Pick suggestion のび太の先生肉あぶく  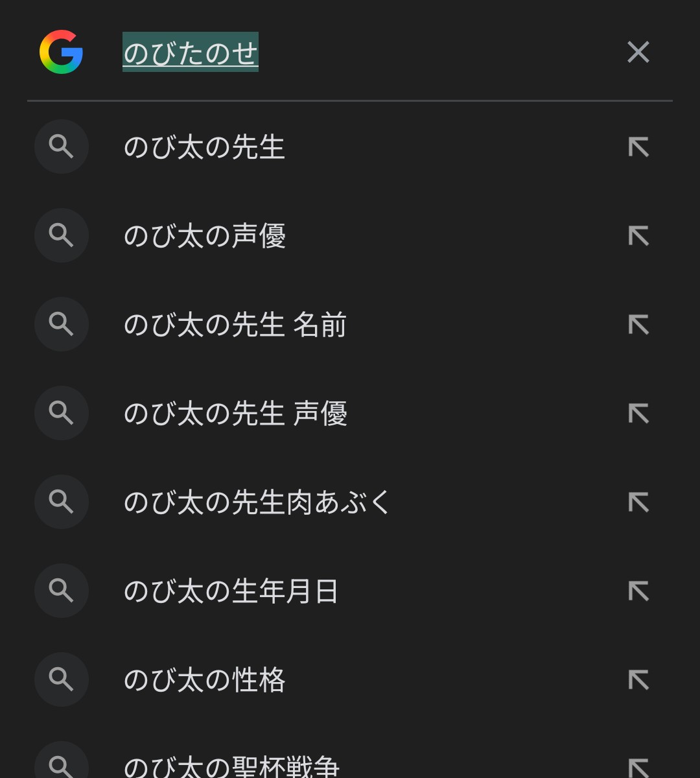coord(257,502)
